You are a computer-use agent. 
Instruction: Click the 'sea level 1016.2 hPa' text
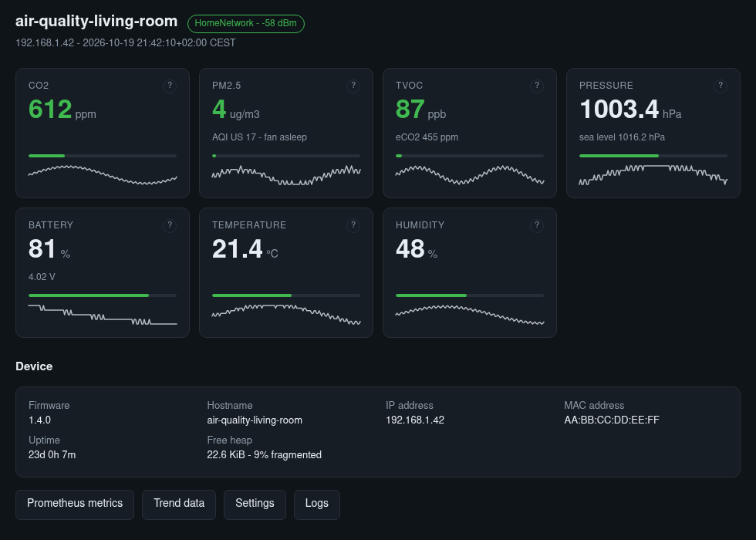(622, 137)
